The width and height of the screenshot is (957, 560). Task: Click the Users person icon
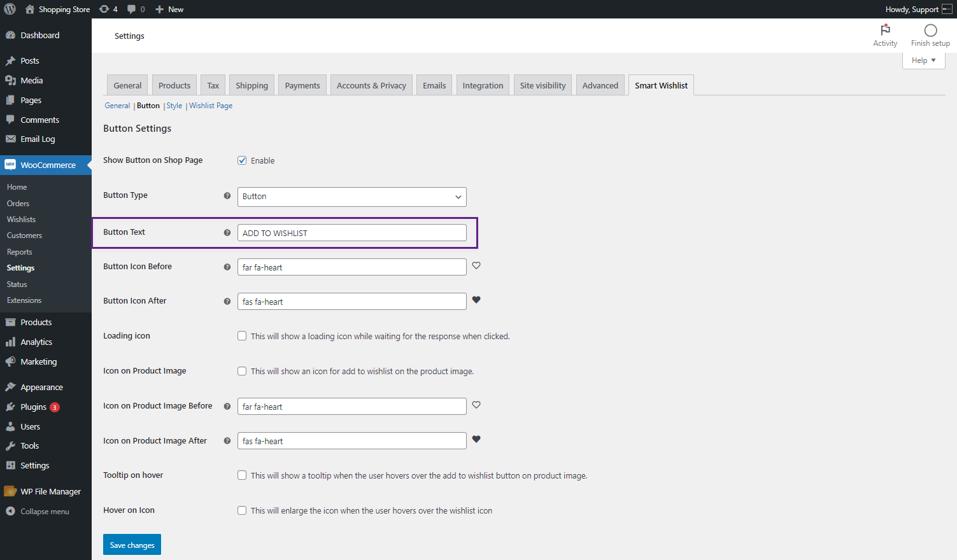tap(10, 426)
